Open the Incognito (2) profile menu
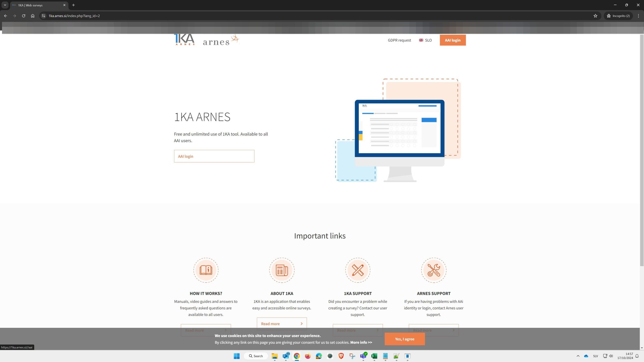This screenshot has width=644, height=362. coord(618,16)
